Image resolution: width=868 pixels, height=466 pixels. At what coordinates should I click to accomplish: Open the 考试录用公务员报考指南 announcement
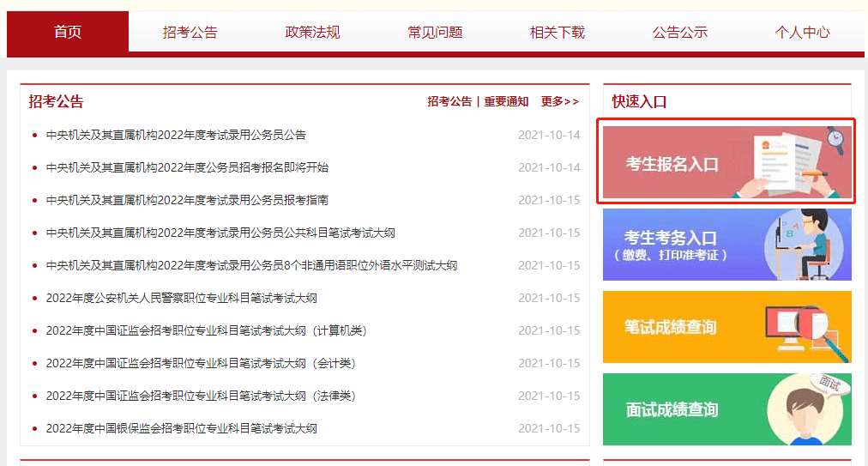coord(187,200)
